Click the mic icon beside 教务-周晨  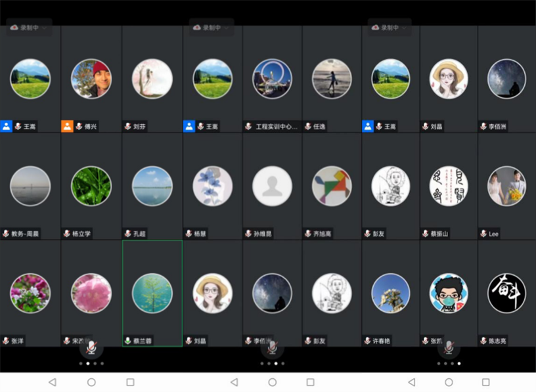[6, 234]
